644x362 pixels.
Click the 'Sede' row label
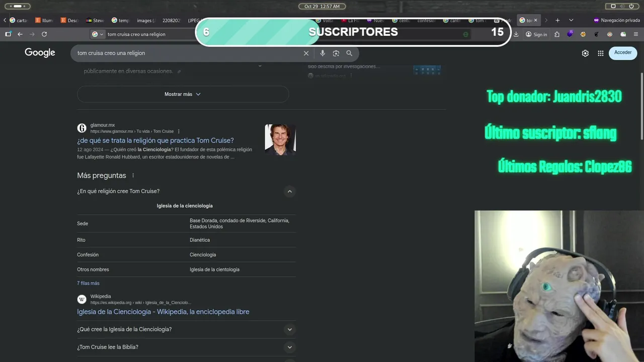83,224
